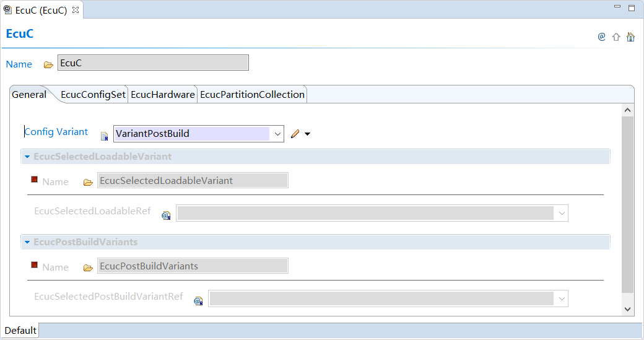Image resolution: width=644 pixels, height=340 pixels.
Task: Open the menu arrow next to pencil icon
Action: pyautogui.click(x=307, y=134)
